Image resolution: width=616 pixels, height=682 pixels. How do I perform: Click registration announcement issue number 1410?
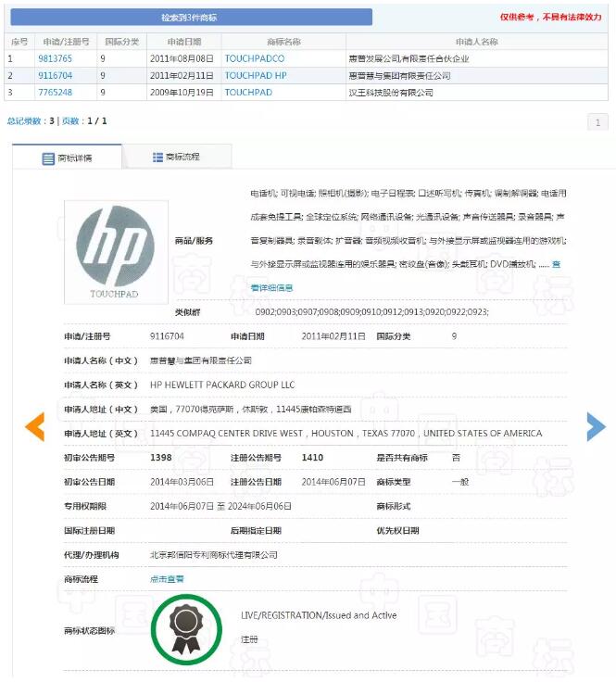point(312,458)
